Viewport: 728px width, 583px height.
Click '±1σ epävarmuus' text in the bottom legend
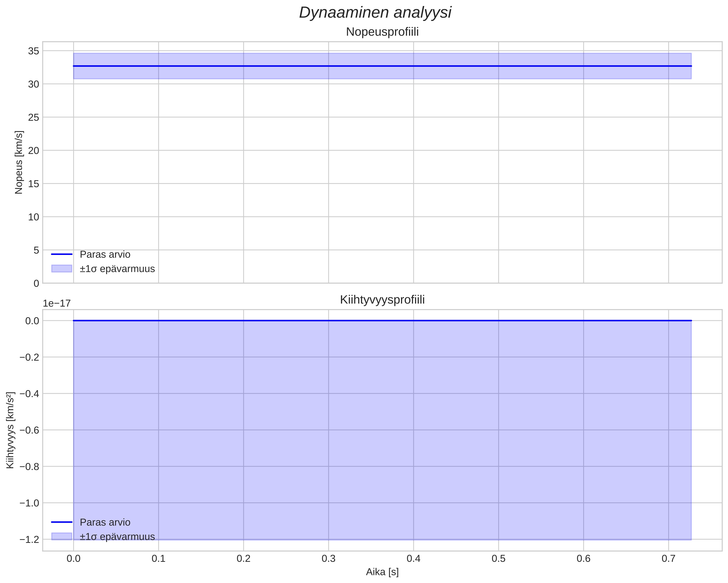[x=117, y=536]
